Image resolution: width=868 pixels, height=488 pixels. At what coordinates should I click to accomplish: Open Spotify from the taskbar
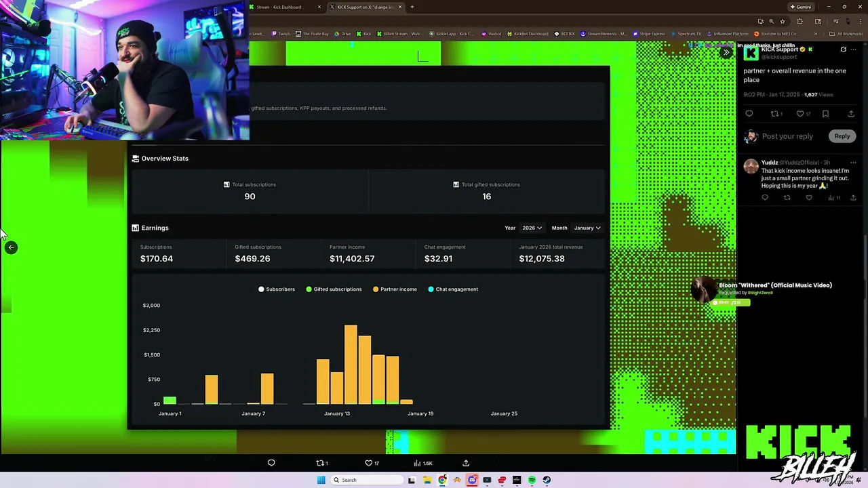click(532, 480)
